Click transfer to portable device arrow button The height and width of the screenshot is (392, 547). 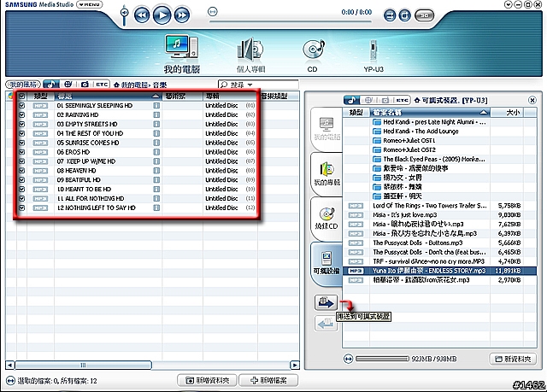tap(326, 302)
